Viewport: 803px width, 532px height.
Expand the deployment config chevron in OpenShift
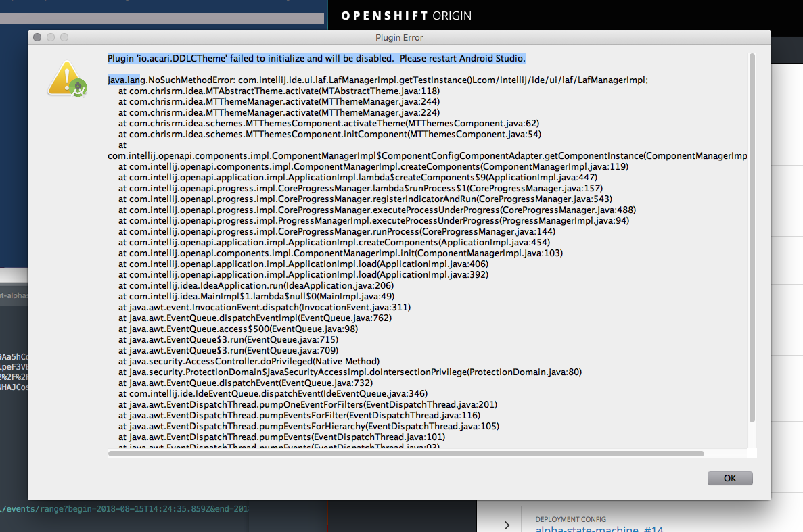point(507,525)
